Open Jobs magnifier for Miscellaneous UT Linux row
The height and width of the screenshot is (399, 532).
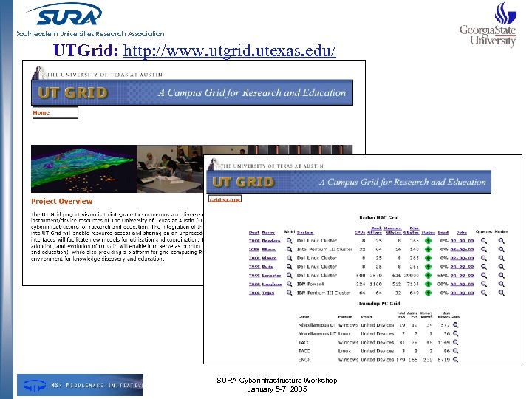pyautogui.click(x=455, y=333)
